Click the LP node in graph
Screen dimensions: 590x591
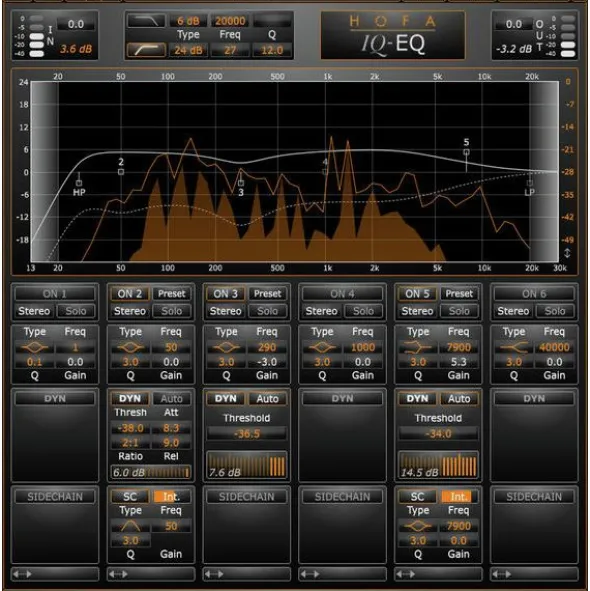tap(530, 183)
